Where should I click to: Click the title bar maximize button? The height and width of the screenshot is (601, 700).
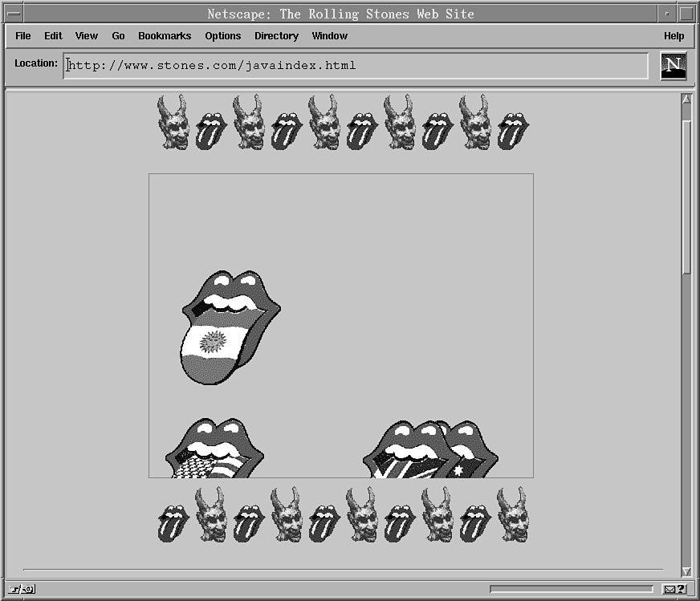[686, 14]
